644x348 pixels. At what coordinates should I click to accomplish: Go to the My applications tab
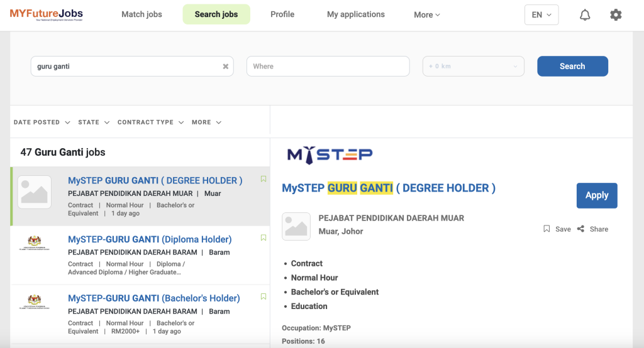[x=356, y=14]
